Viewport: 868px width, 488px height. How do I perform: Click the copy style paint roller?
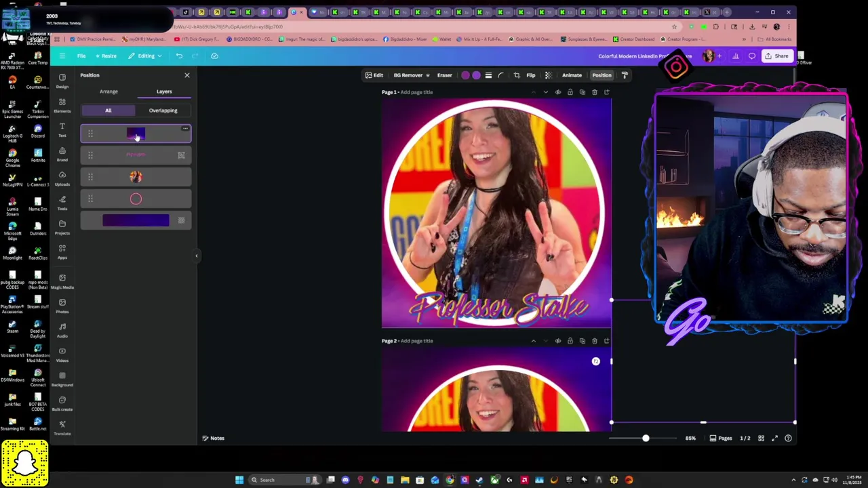pyautogui.click(x=625, y=75)
